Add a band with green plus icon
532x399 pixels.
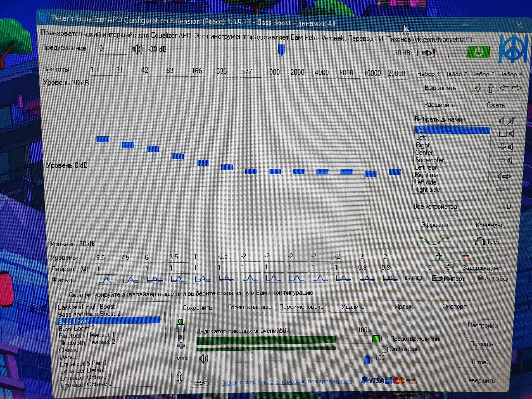pyautogui.click(x=439, y=256)
